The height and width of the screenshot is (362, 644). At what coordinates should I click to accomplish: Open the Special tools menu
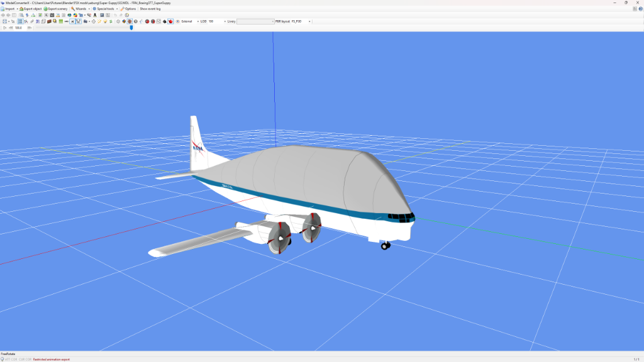[x=104, y=9]
